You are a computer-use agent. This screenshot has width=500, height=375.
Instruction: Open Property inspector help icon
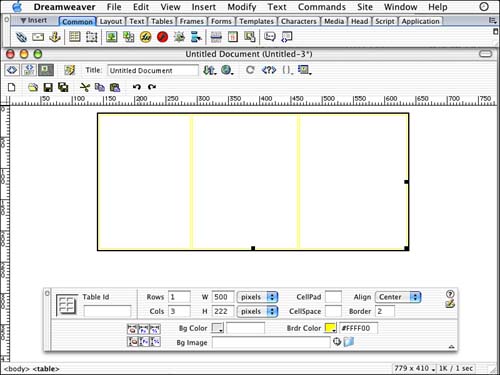450,294
